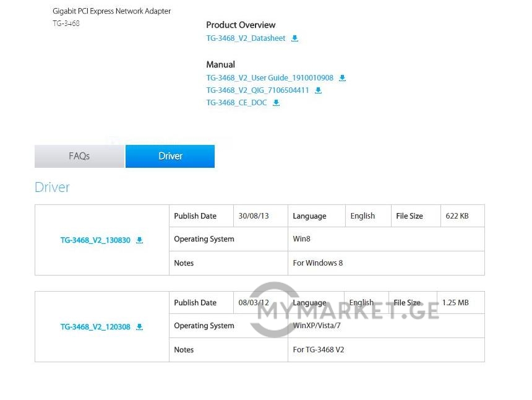Click download icon beside TG-3468_CE_DOC
The width and height of the screenshot is (532, 400).
(276, 103)
